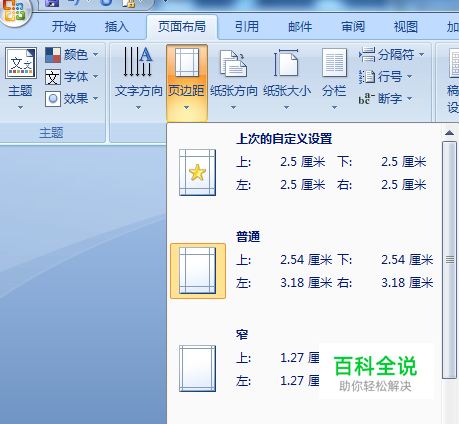Expand the 纸张大小 dropdown arrow
The height and width of the screenshot is (424, 459).
click(287, 108)
